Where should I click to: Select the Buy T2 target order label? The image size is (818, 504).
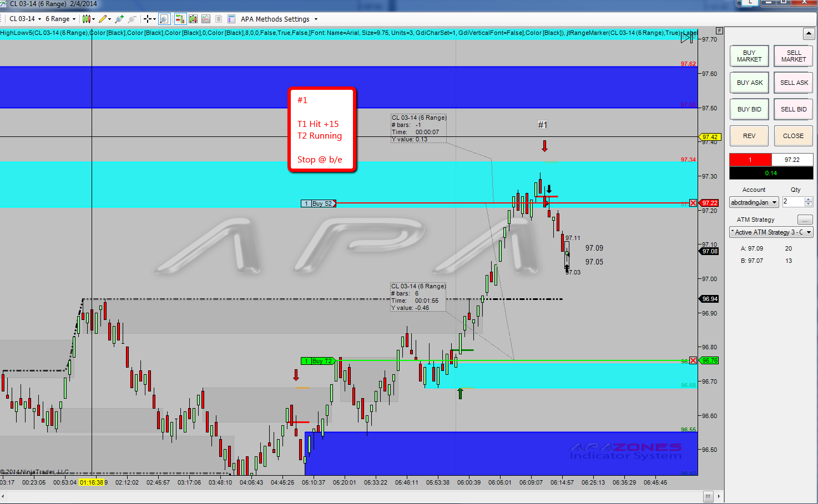tap(319, 361)
